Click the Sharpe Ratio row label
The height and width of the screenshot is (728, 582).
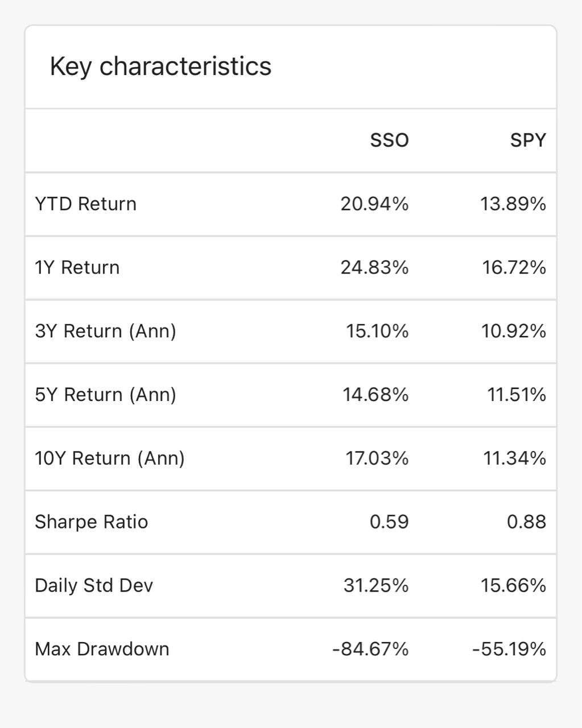click(92, 522)
